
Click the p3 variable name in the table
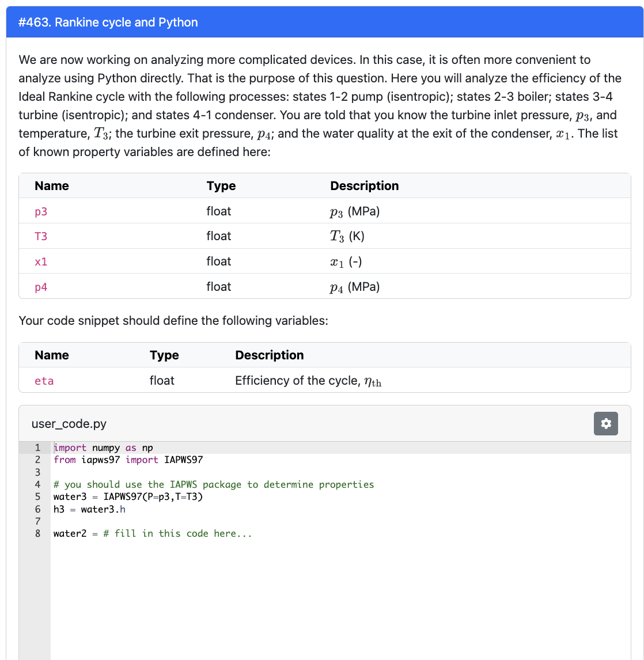40,211
